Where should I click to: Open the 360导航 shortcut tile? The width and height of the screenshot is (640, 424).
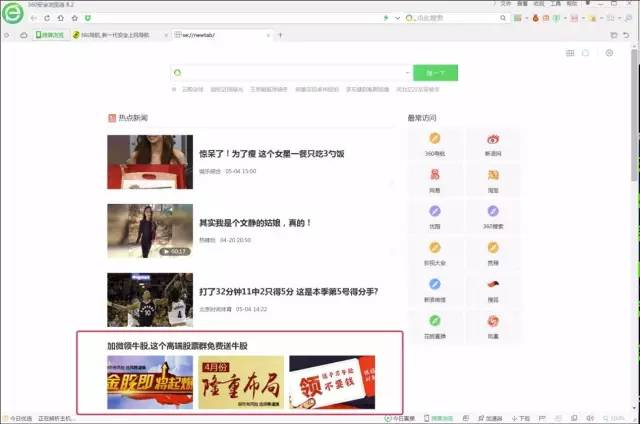pyautogui.click(x=435, y=144)
